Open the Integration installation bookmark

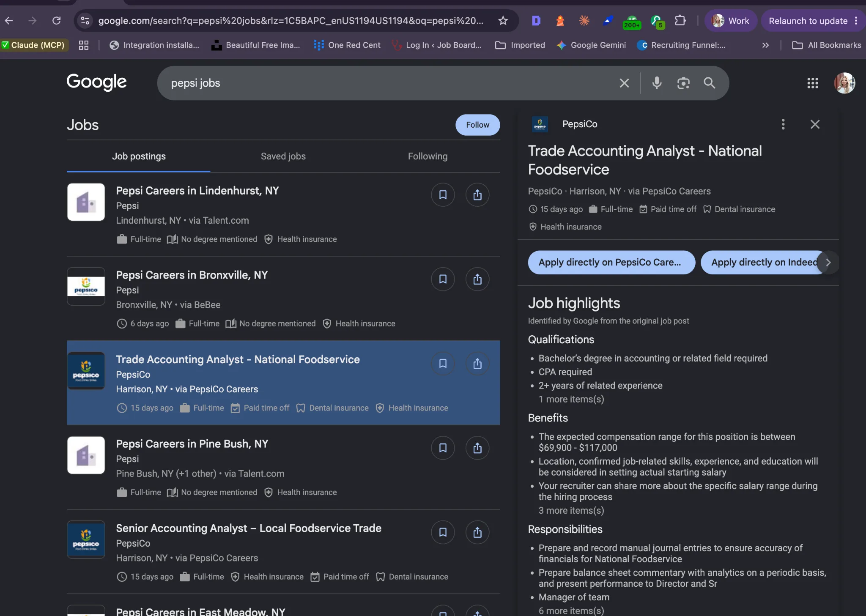[154, 45]
